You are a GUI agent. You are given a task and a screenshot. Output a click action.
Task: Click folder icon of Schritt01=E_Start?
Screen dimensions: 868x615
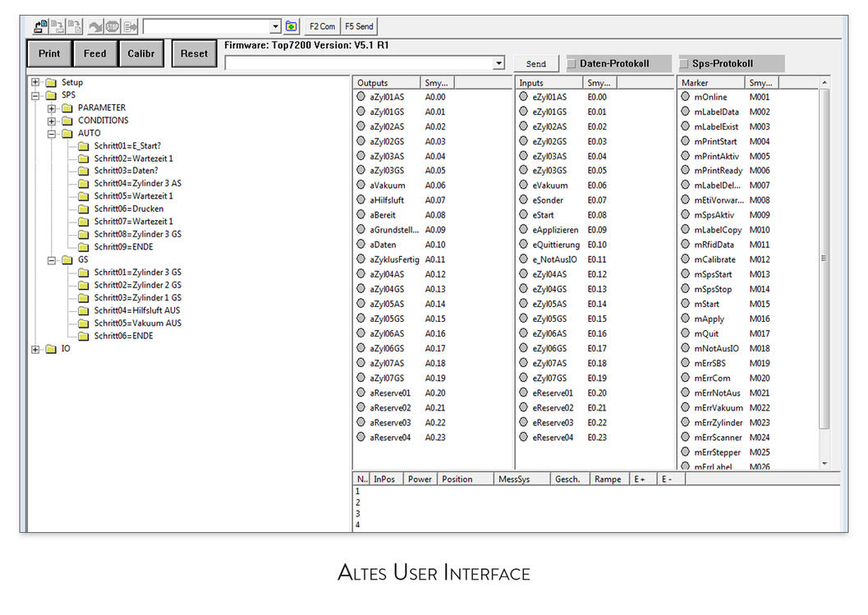click(84, 146)
